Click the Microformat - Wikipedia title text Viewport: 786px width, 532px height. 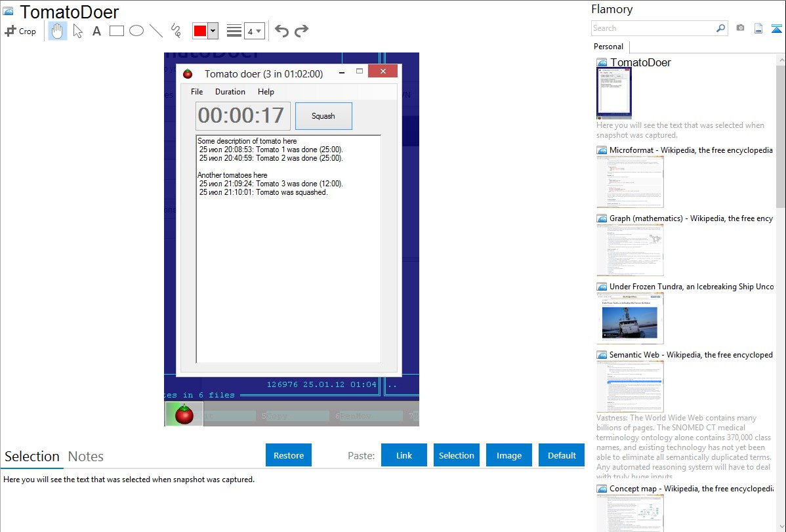pos(691,150)
